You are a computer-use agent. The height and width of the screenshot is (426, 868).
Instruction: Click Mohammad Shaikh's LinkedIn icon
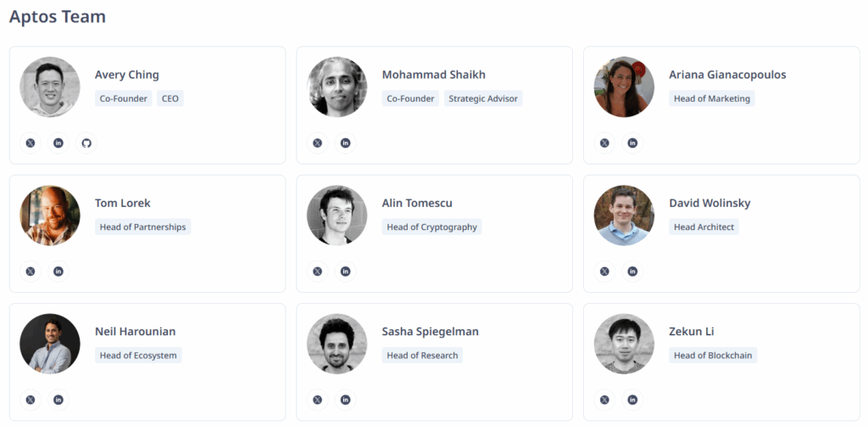[x=346, y=143]
